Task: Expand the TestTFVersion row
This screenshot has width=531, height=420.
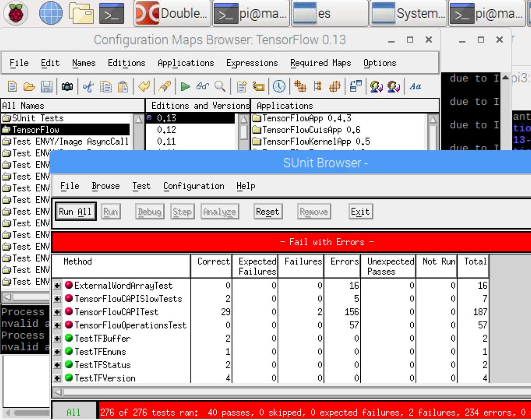Action: (x=57, y=378)
